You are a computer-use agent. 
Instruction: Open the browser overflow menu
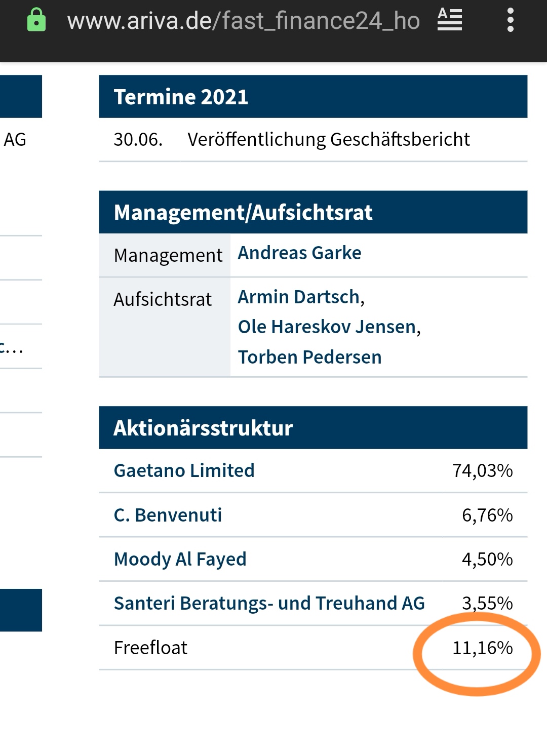[x=512, y=20]
